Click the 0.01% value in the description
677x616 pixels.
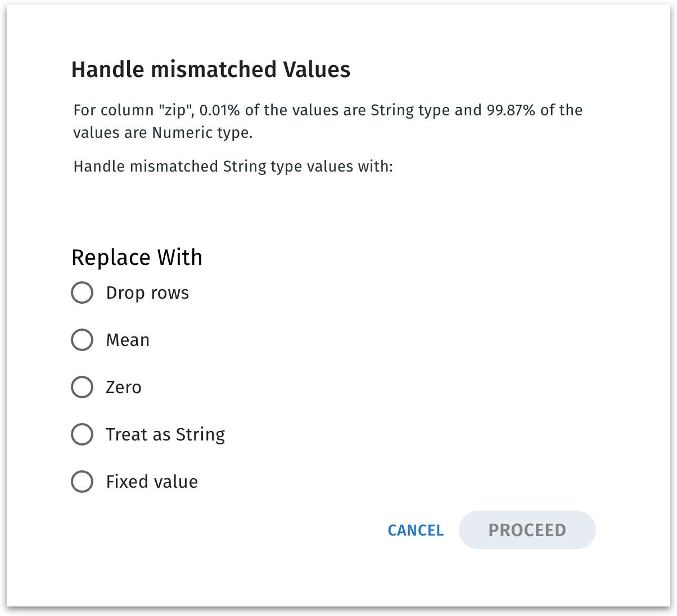click(219, 110)
